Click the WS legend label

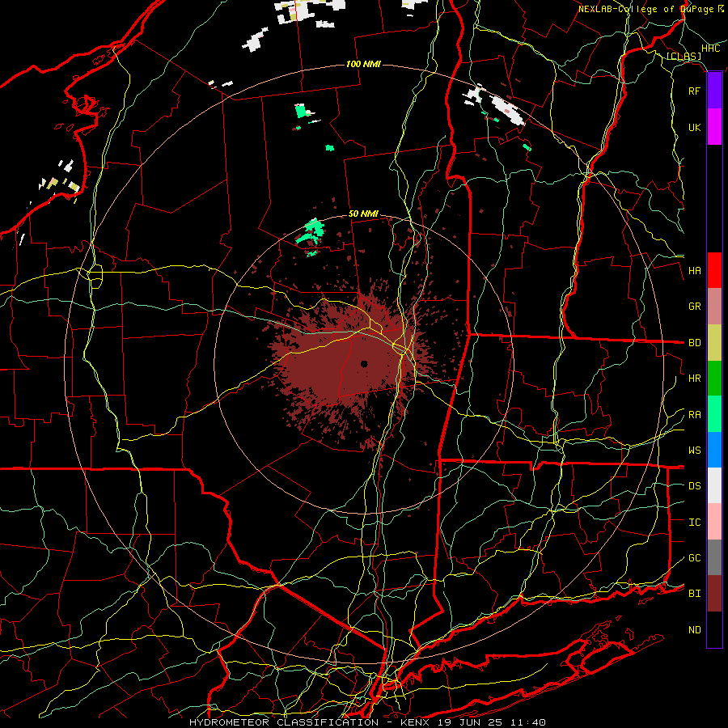(695, 451)
